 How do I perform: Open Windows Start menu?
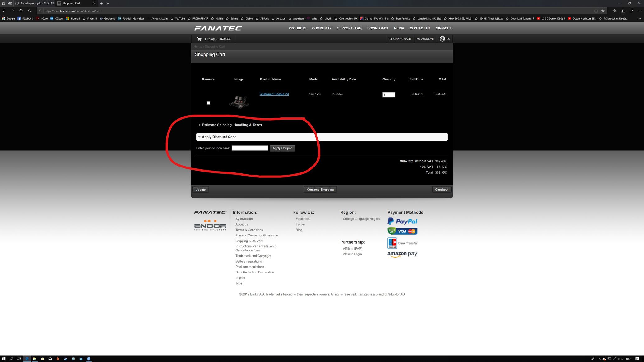click(3, 359)
